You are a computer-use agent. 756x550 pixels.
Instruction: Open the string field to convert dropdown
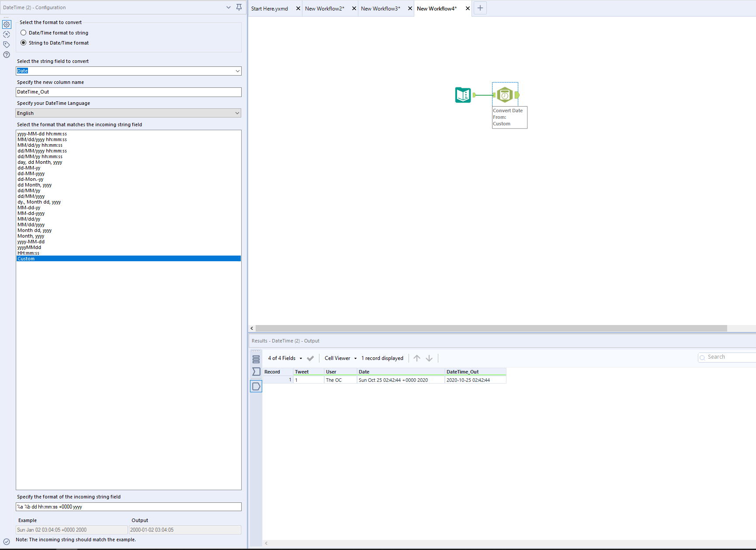coord(237,71)
